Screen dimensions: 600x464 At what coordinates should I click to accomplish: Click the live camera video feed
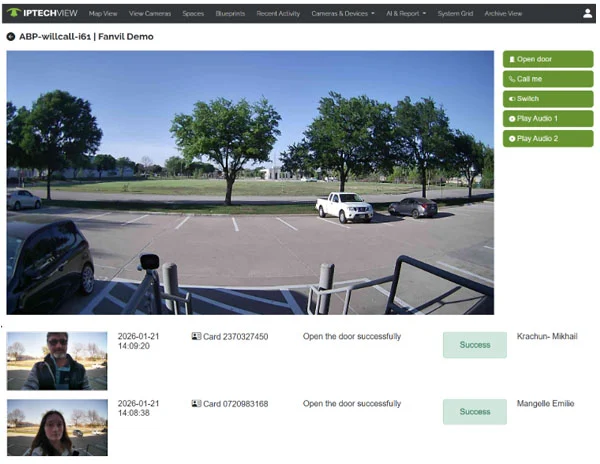pos(250,183)
